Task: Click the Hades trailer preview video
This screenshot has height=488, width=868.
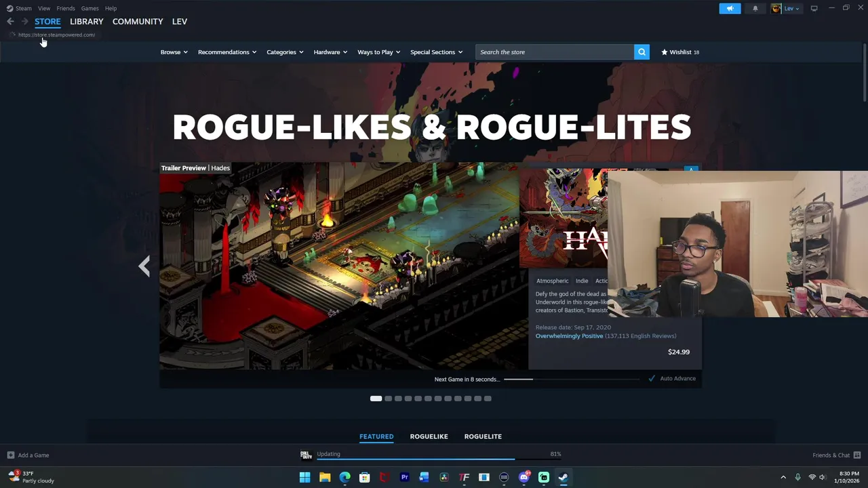Action: click(x=343, y=266)
